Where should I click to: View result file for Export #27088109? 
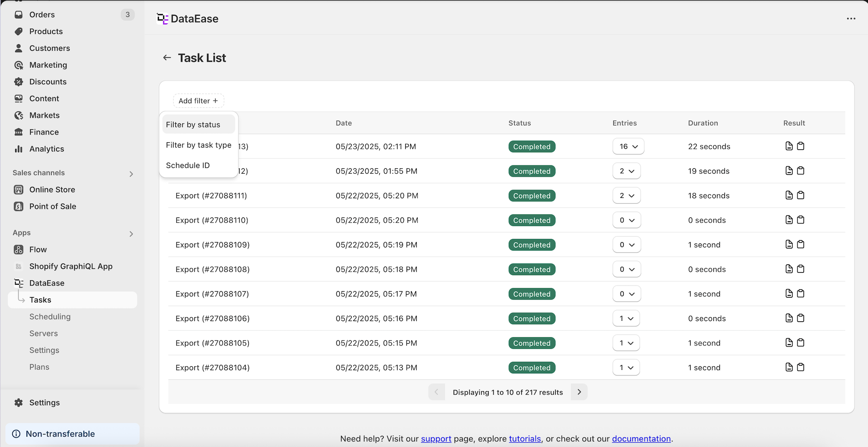coord(789,244)
